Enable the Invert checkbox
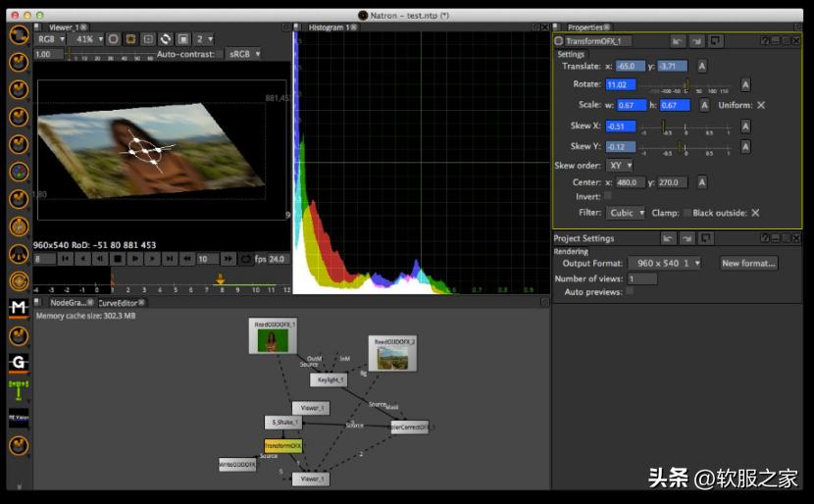 coord(608,196)
